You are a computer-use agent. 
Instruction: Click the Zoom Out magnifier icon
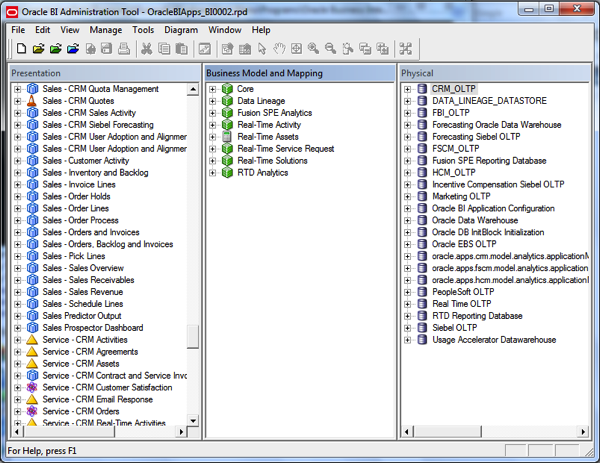330,49
